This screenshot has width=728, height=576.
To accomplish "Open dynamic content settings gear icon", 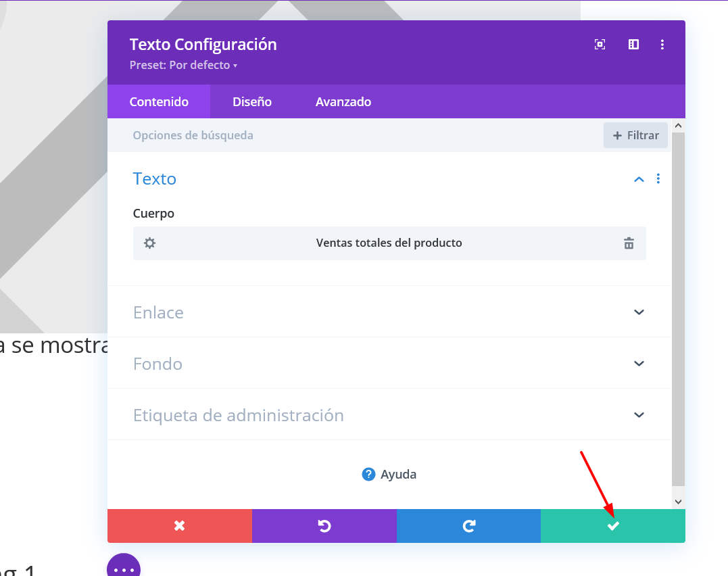I will click(x=149, y=243).
